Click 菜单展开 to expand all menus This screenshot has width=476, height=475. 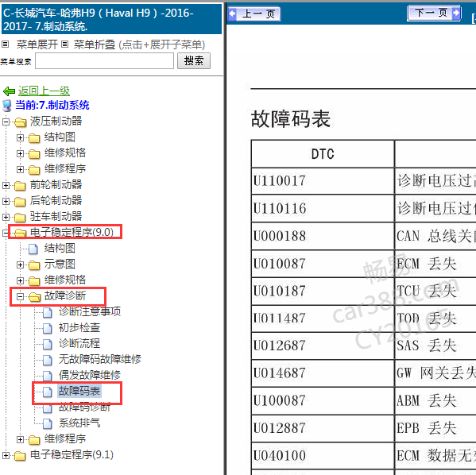pos(37,44)
